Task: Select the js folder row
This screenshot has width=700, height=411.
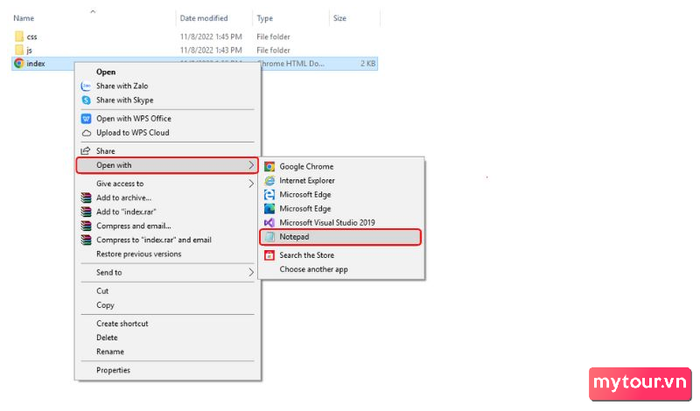Action: (195, 50)
